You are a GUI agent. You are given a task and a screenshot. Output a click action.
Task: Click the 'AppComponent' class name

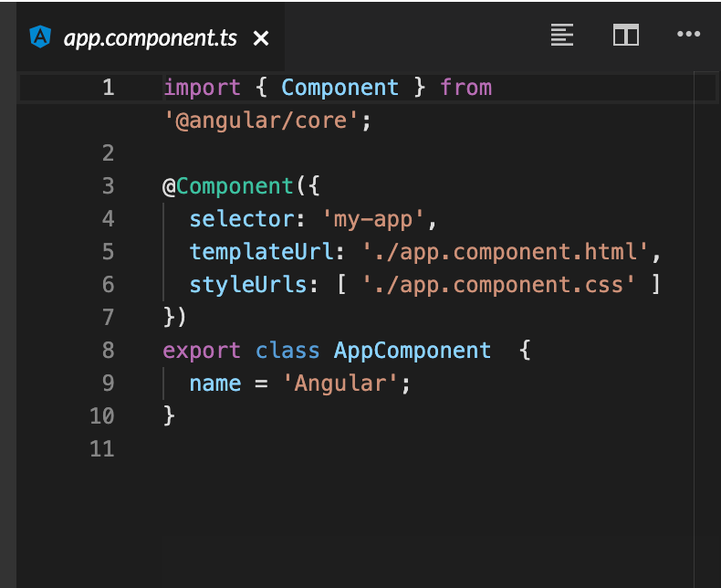(412, 351)
